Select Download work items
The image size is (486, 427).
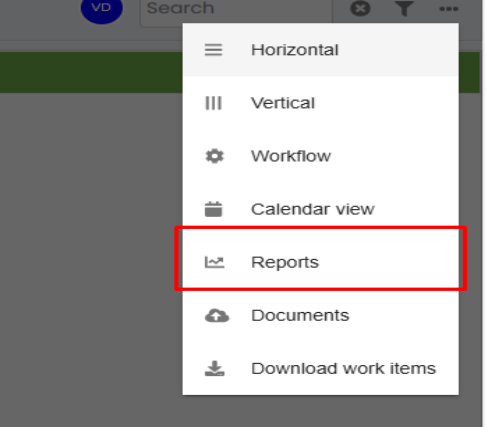(321, 368)
